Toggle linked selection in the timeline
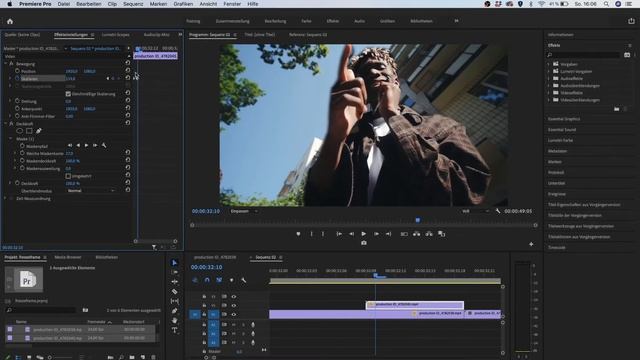640x360 pixels. [219, 280]
